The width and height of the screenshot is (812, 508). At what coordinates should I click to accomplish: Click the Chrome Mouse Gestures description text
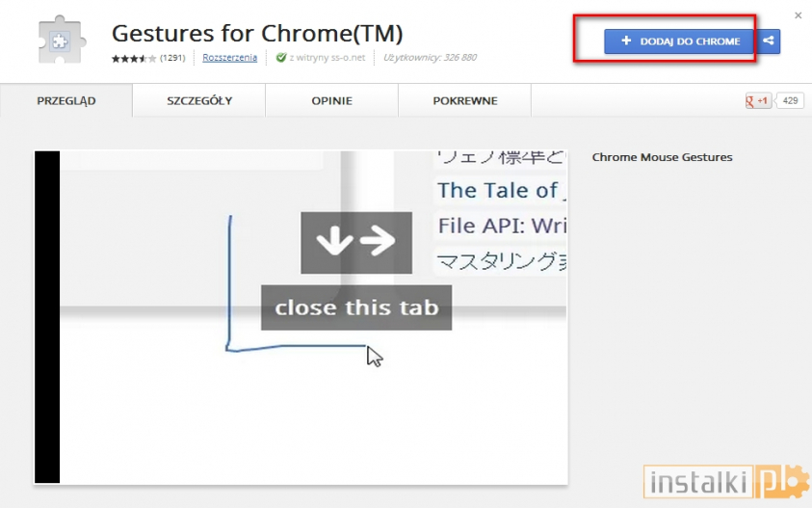point(662,157)
